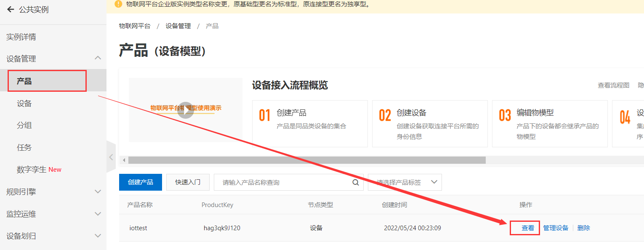Open the 请选择产品标签 dropdown
The image size is (644, 250).
coord(404,182)
